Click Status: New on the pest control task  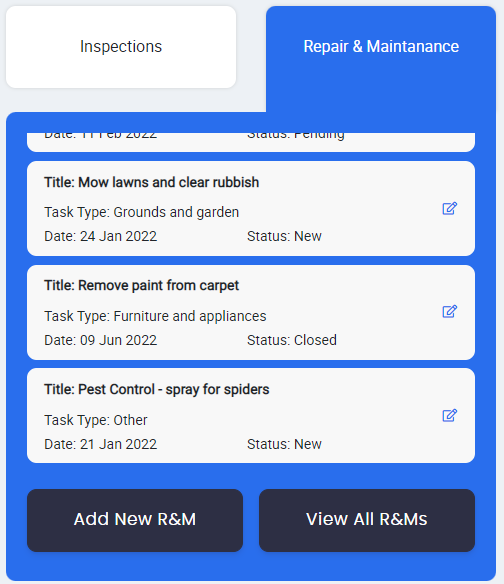[x=284, y=444]
